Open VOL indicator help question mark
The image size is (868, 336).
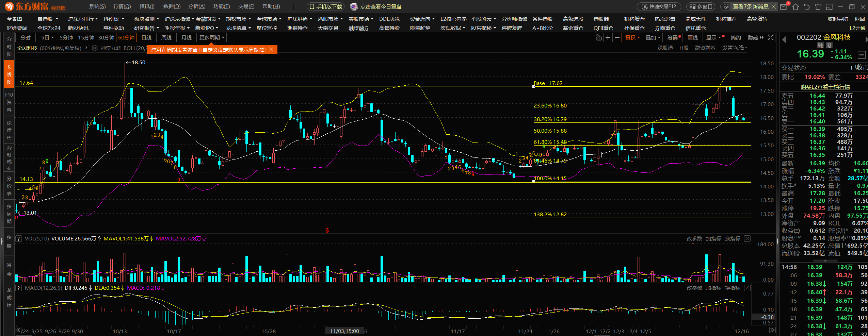19,239
